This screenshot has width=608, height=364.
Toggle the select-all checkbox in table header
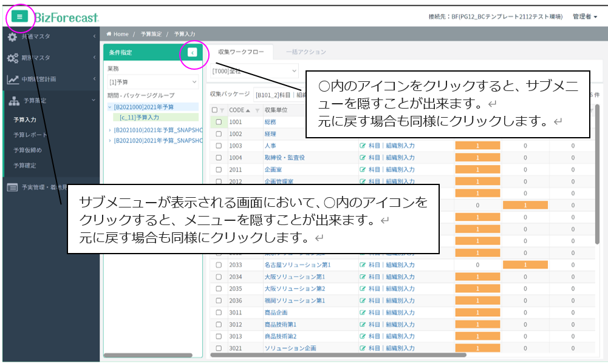(x=214, y=110)
